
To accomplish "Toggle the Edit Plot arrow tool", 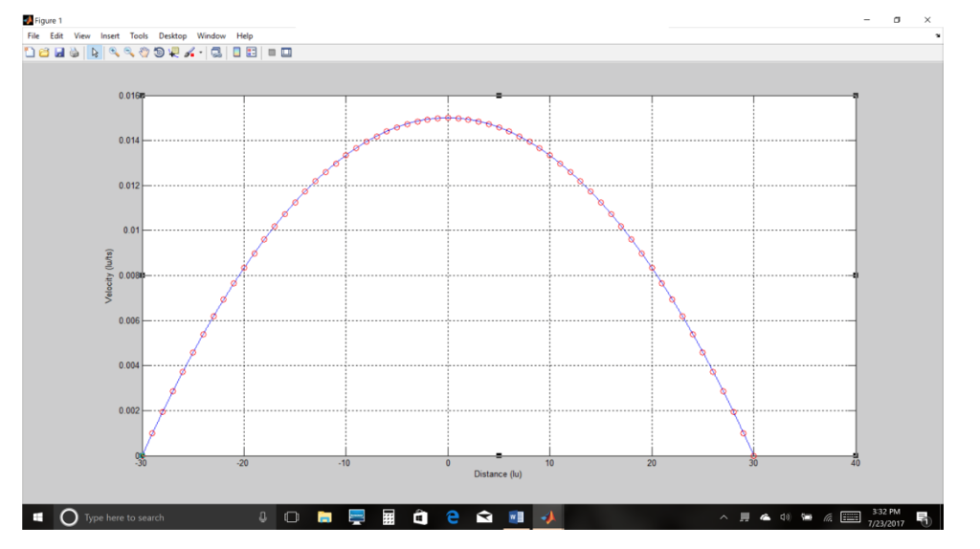I will [x=95, y=53].
